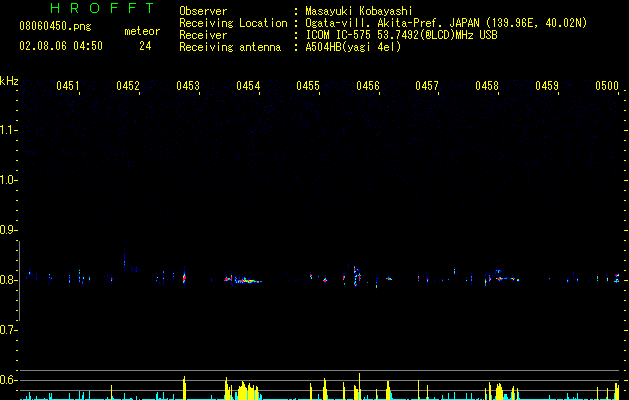Click the 1.0 kHz axis label
The width and height of the screenshot is (629, 400).
(x=8, y=180)
